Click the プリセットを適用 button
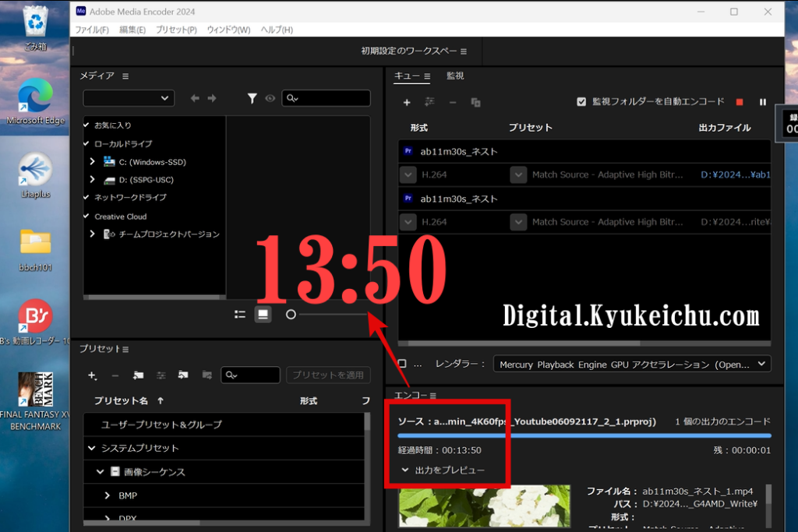 click(x=328, y=375)
